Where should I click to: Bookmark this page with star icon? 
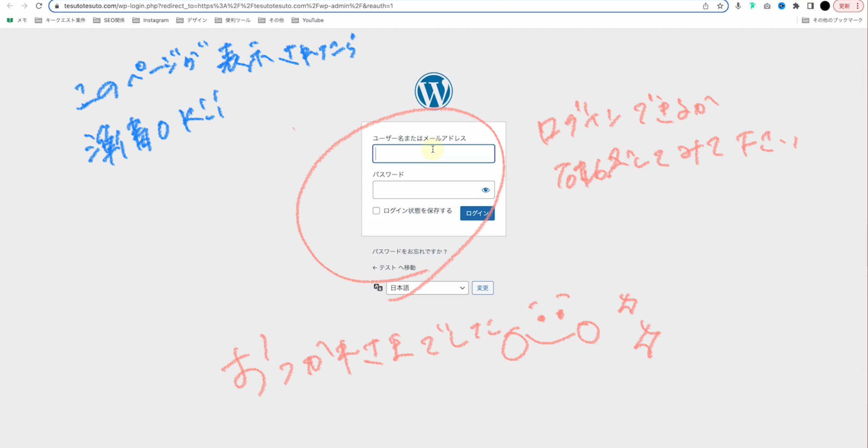point(720,6)
